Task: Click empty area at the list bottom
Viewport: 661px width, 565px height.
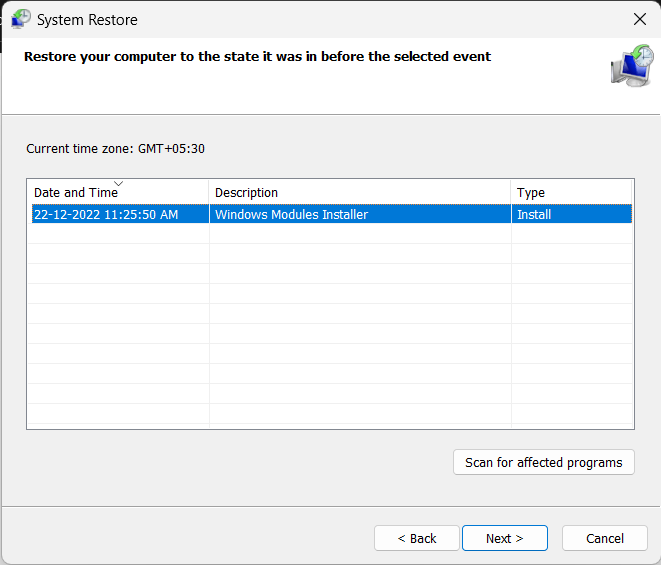Action: (330, 414)
